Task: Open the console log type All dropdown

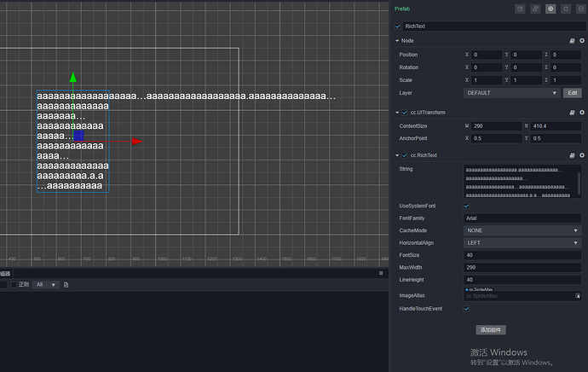Action: [46, 285]
